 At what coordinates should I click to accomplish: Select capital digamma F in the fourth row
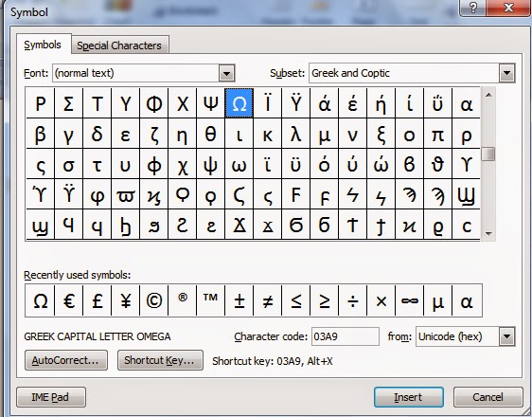296,194
